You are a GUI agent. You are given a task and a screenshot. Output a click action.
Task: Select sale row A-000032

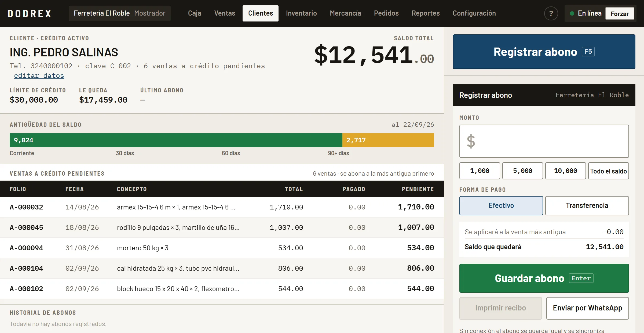click(222, 207)
